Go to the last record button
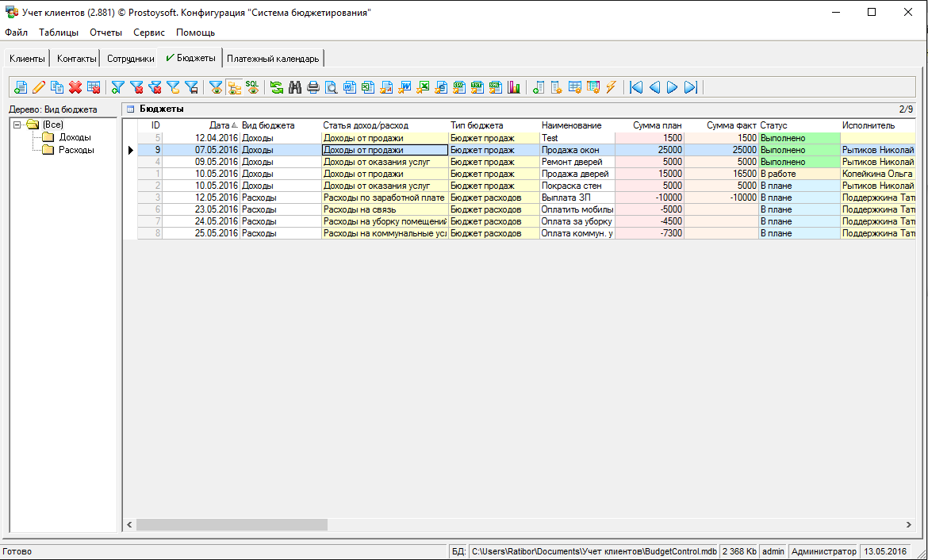Screen dimensions: 928x560 click(x=691, y=87)
